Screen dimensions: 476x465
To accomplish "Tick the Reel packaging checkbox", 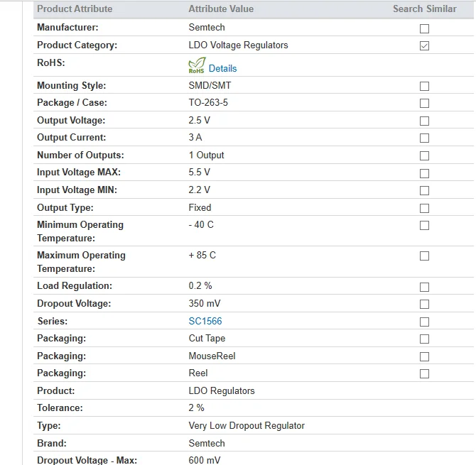I will pyautogui.click(x=424, y=373).
